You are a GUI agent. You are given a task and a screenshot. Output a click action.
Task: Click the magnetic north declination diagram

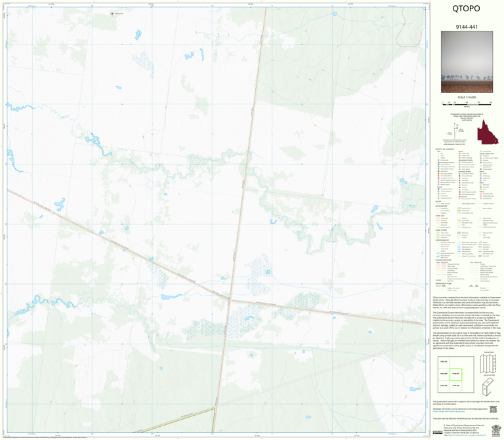tap(455, 131)
